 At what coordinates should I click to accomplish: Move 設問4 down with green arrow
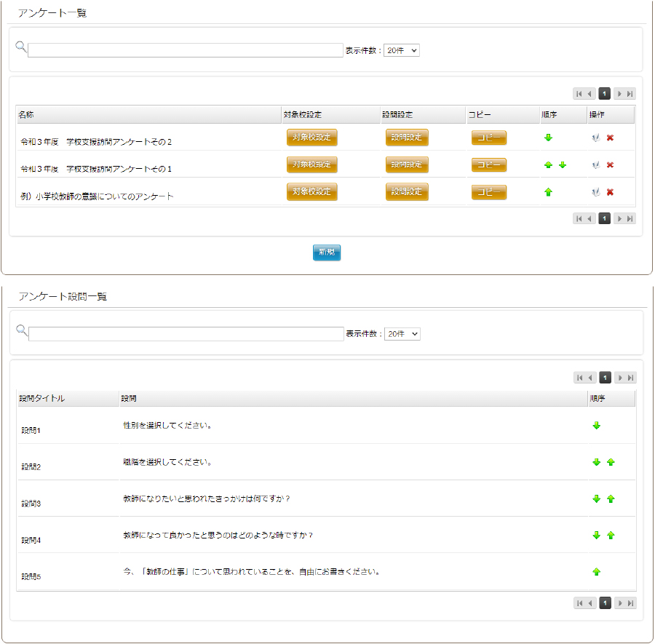click(x=597, y=536)
